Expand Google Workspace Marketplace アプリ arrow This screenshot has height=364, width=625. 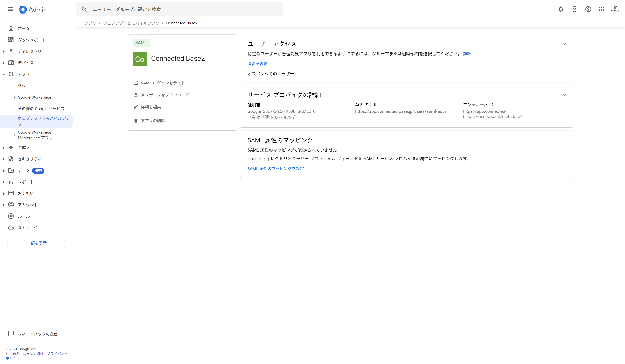[15, 135]
